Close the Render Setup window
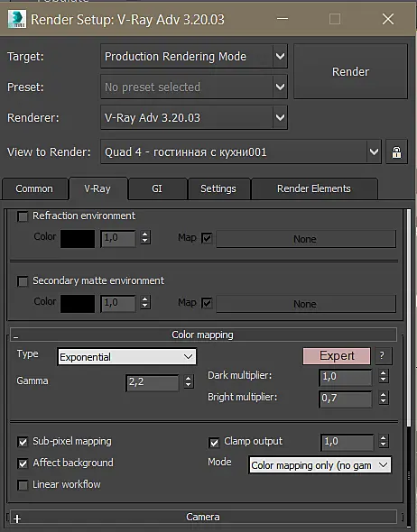Image resolution: width=417 pixels, height=532 pixels. point(388,19)
